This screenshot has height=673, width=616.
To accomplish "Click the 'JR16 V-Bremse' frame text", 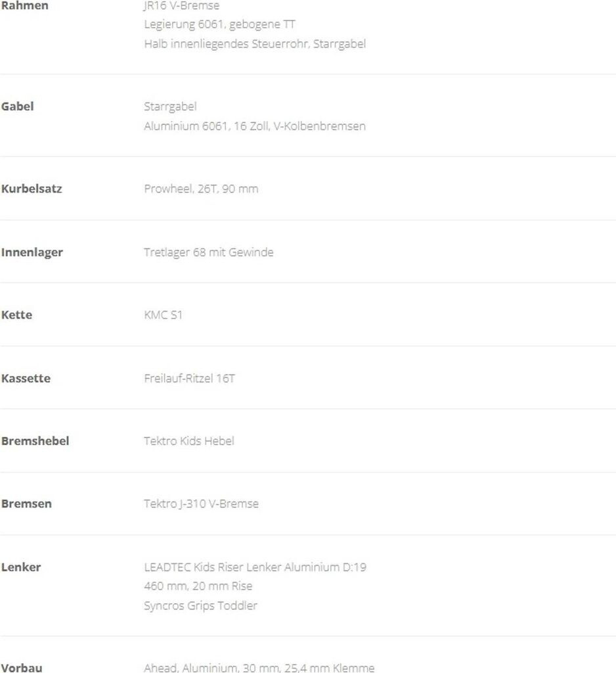I will tap(182, 6).
